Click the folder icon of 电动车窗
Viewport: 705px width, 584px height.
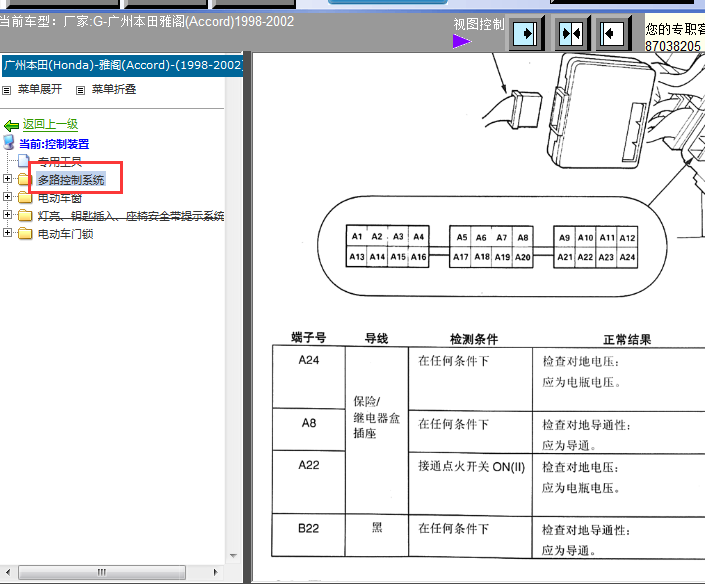coord(25,197)
